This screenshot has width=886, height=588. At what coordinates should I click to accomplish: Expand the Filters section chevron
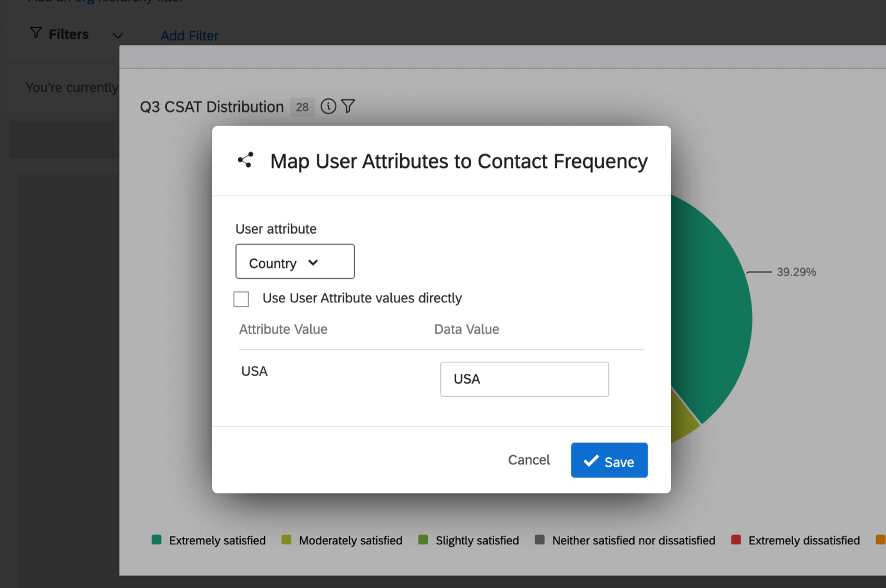(x=118, y=35)
